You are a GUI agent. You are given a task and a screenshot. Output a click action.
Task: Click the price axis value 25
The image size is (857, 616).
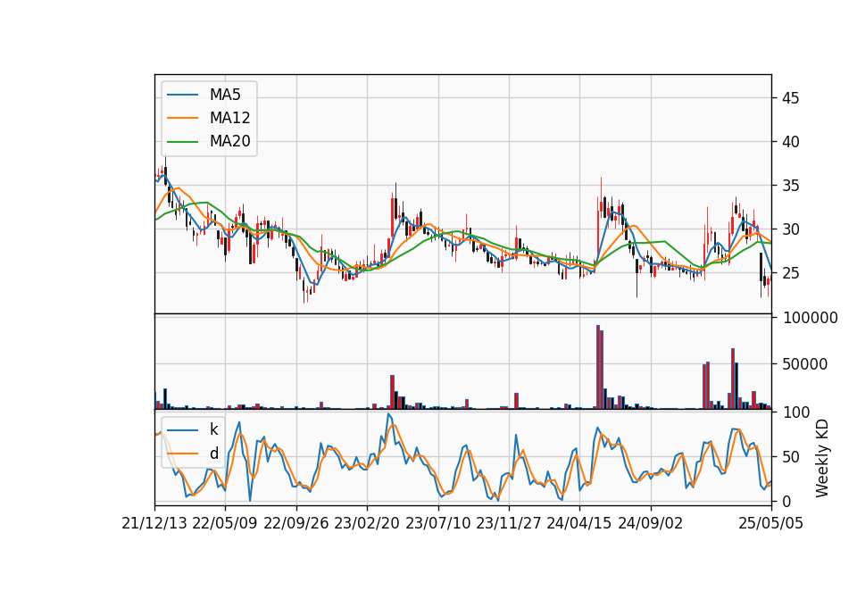coord(790,273)
